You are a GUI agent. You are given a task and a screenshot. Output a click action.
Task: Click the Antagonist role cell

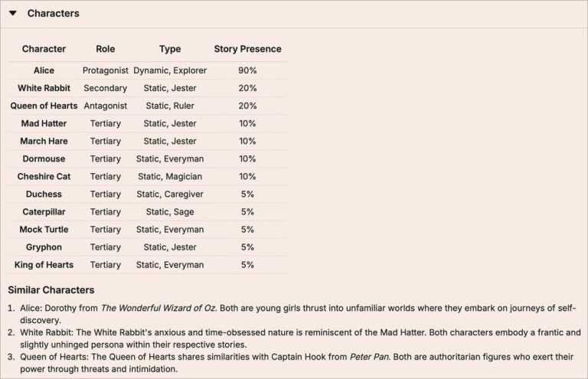coord(106,106)
